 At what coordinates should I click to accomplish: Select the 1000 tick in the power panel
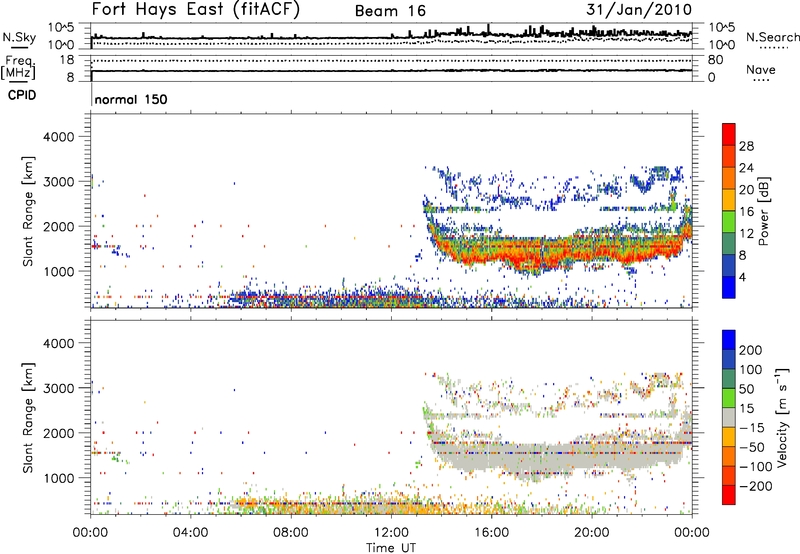point(58,271)
